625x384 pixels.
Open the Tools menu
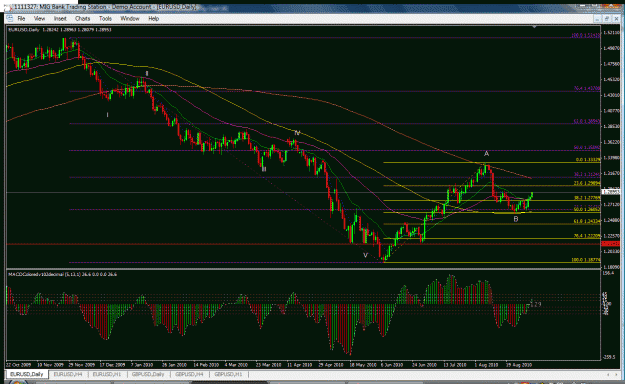[105, 19]
